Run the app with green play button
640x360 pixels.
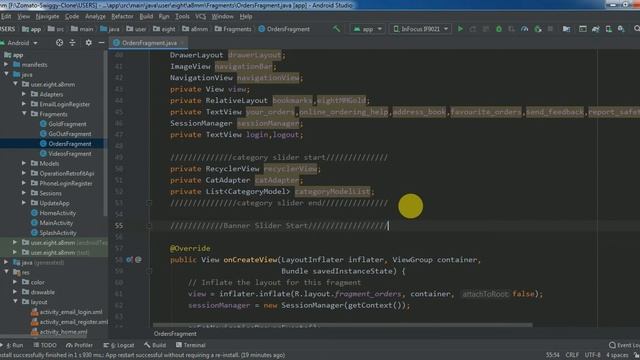[x=460, y=29]
